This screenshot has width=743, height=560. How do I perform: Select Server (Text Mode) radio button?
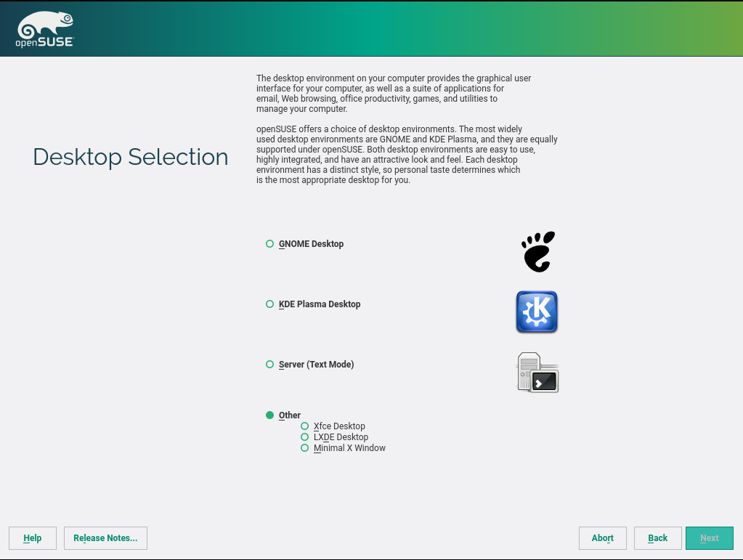pyautogui.click(x=270, y=365)
